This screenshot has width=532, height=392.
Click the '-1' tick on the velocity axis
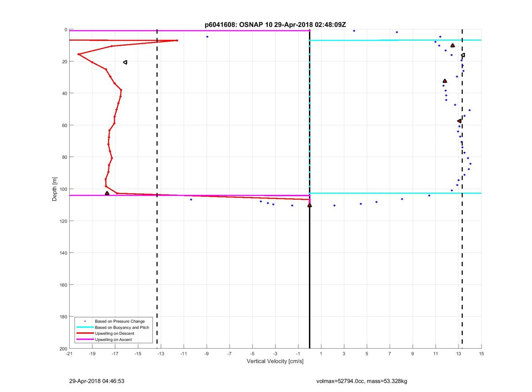298,354
